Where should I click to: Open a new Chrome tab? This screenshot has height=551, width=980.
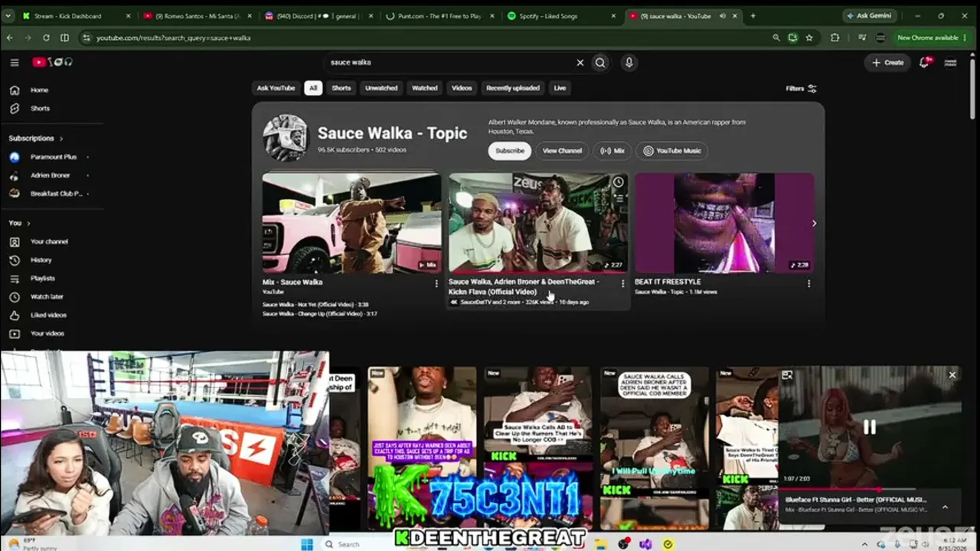coord(753,16)
